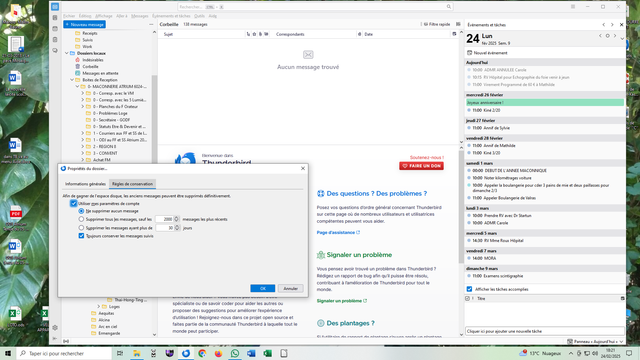Viewport: 640px width, 360px height.
Task: Toggle Afficher les tâches accomplies checkbox
Action: (469, 289)
